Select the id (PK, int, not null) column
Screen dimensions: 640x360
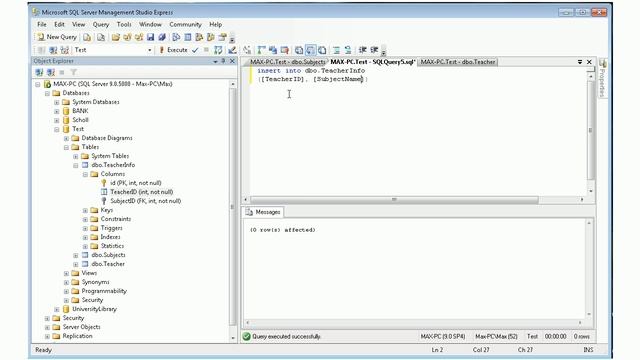point(136,183)
